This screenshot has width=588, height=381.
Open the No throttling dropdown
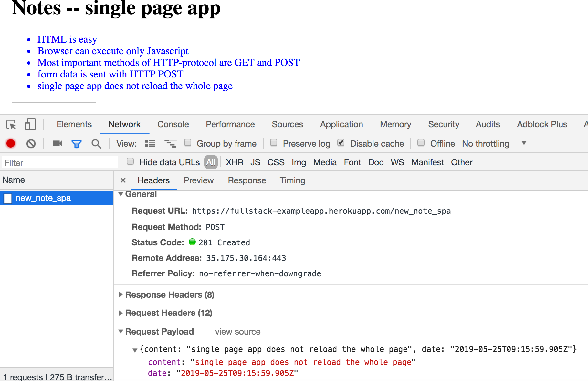(x=494, y=143)
